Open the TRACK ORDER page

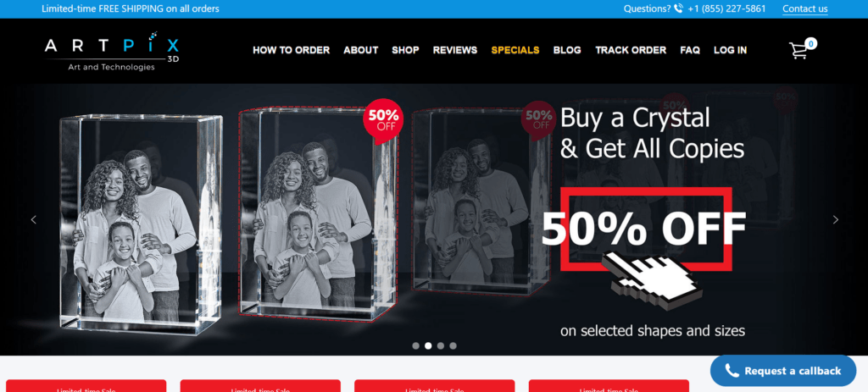(x=631, y=50)
